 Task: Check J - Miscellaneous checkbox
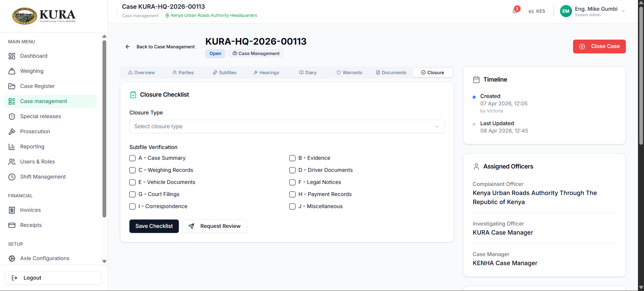(292, 206)
